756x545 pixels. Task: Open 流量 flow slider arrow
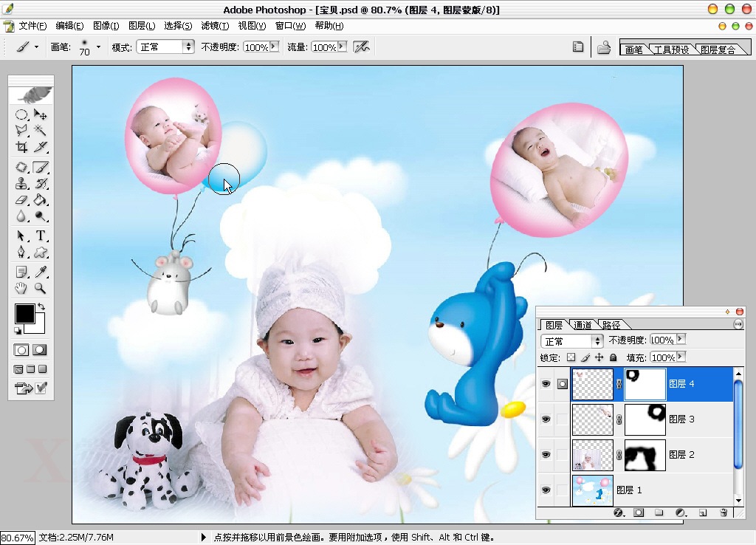pos(343,47)
